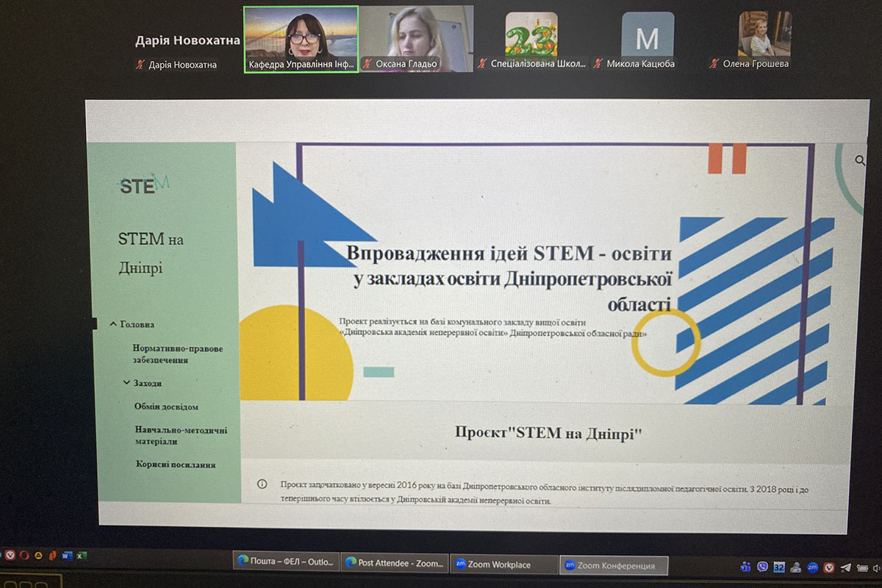Switch to Пошта – ФЕЛ – Outlook taskbar window
The image size is (882, 588).
coord(286,562)
